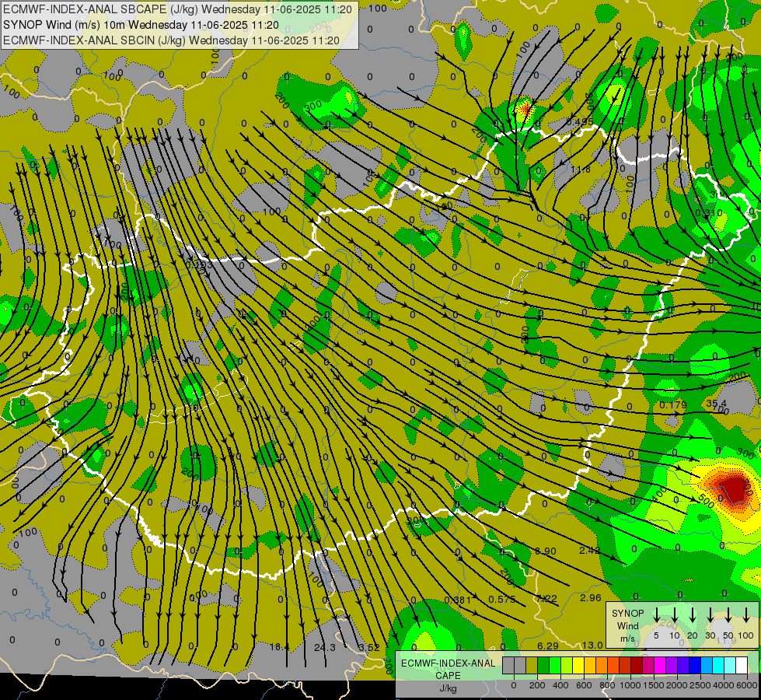Click the SYNOP Wind 10m header line

click(x=141, y=25)
